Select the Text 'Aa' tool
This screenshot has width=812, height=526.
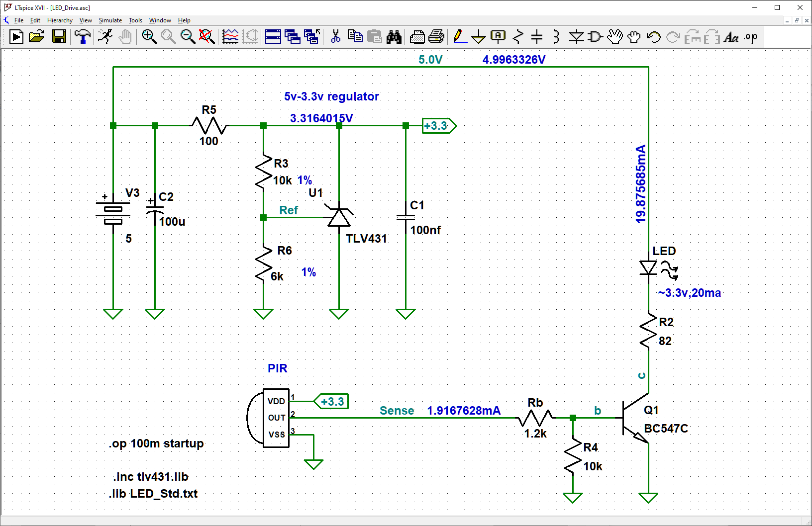731,37
